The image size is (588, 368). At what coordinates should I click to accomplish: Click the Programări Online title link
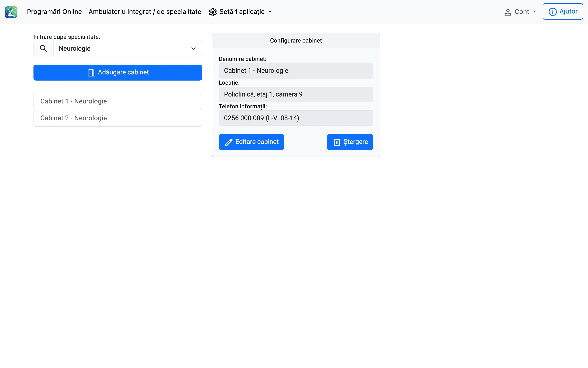tap(114, 12)
